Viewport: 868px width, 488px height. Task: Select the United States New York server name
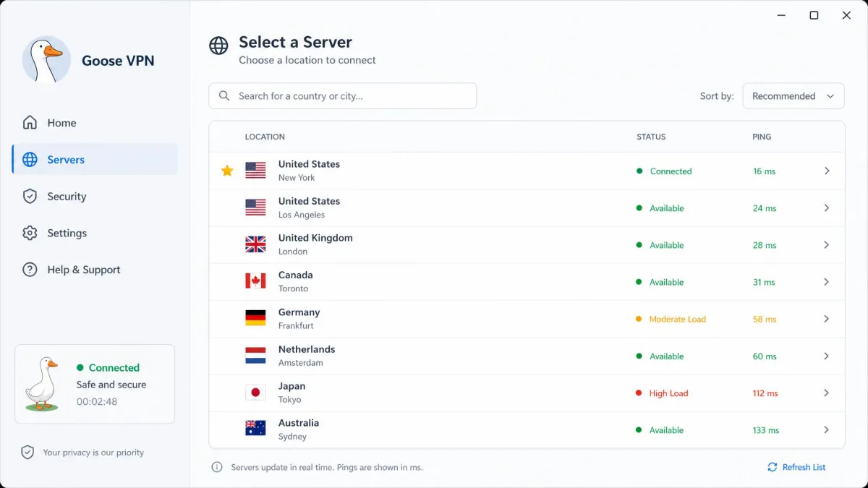309,164
